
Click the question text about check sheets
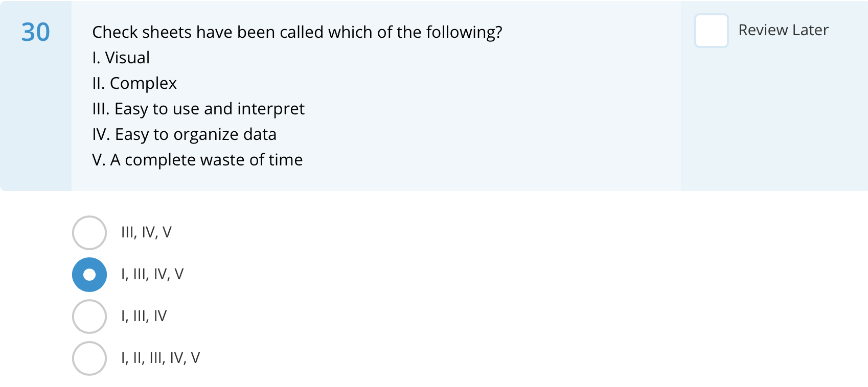297,32
